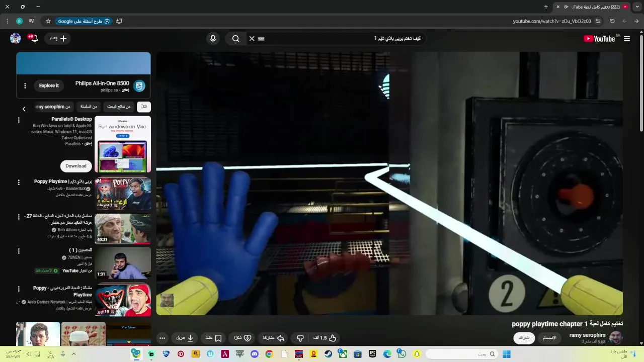Open Philips All-In-One 8500 ad logo
The image size is (644, 362).
pyautogui.click(x=139, y=86)
